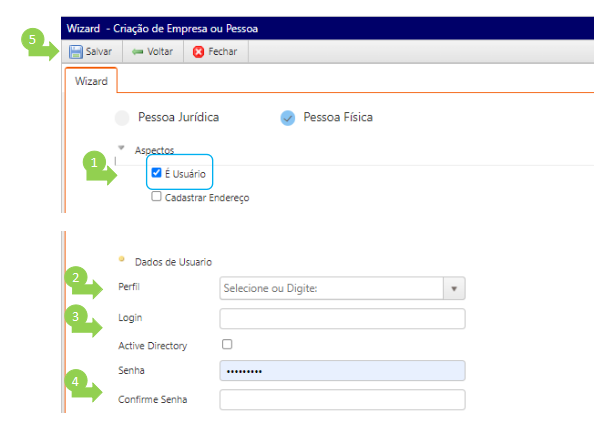603x435 pixels.
Task: Switch to the Wizard tab
Action: pyautogui.click(x=91, y=80)
